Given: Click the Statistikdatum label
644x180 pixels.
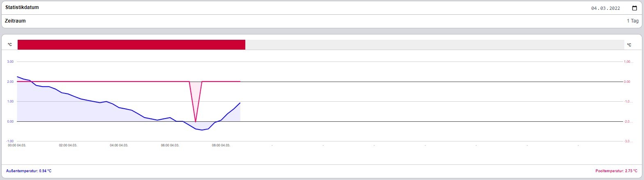Looking at the screenshot, I should (x=22, y=7).
